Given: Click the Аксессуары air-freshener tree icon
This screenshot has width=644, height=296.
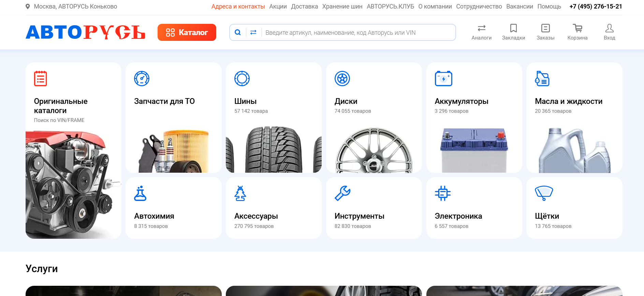Looking at the screenshot, I should tap(240, 193).
